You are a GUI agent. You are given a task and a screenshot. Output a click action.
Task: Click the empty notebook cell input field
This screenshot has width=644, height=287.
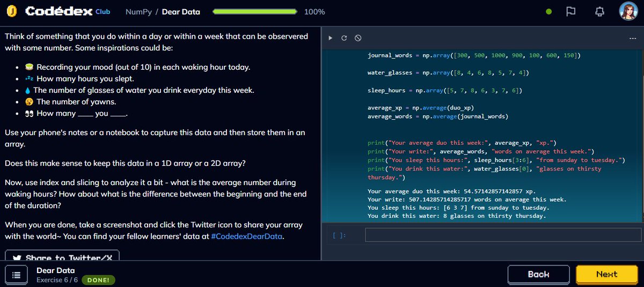[x=503, y=235]
